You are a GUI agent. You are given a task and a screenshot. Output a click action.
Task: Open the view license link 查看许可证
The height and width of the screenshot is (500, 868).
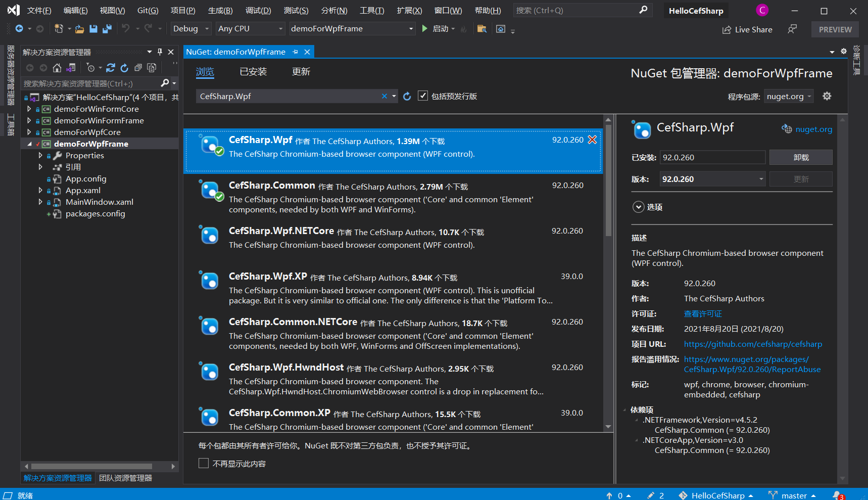(703, 313)
